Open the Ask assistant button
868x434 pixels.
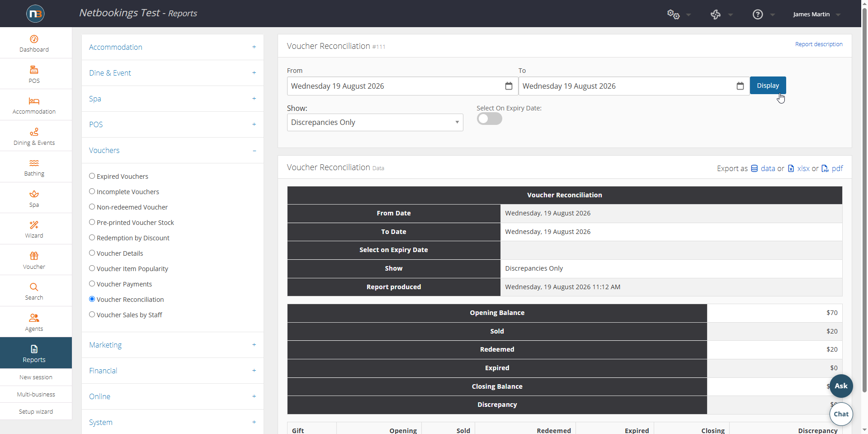841,386
